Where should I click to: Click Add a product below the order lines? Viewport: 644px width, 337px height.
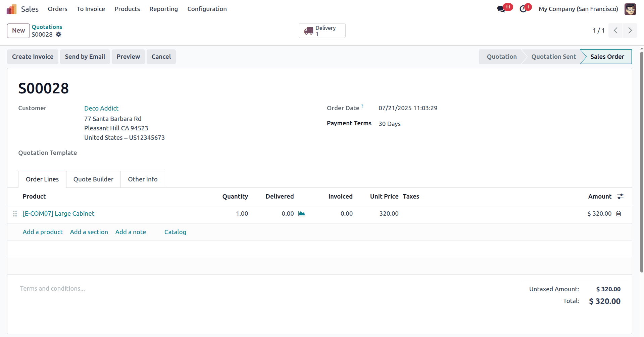pos(42,232)
